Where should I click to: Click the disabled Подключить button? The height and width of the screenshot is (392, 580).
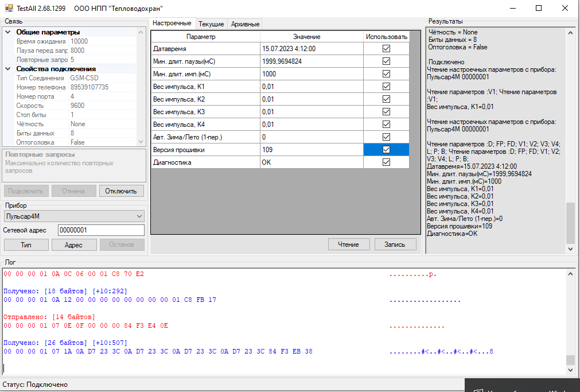click(x=25, y=191)
